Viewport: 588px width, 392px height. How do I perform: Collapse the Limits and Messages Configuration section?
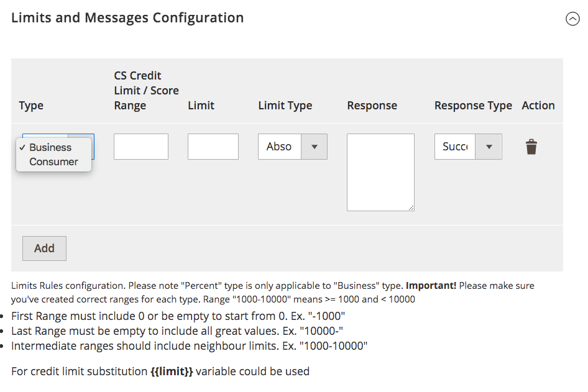[x=572, y=19]
